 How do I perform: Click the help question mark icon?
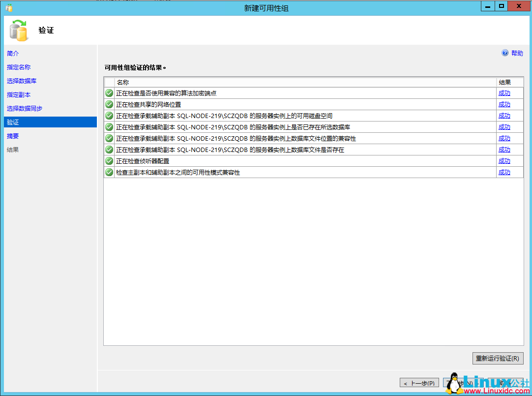click(x=505, y=53)
